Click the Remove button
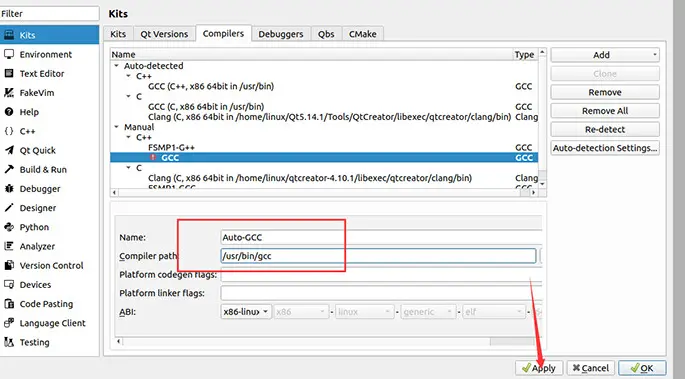 (605, 92)
